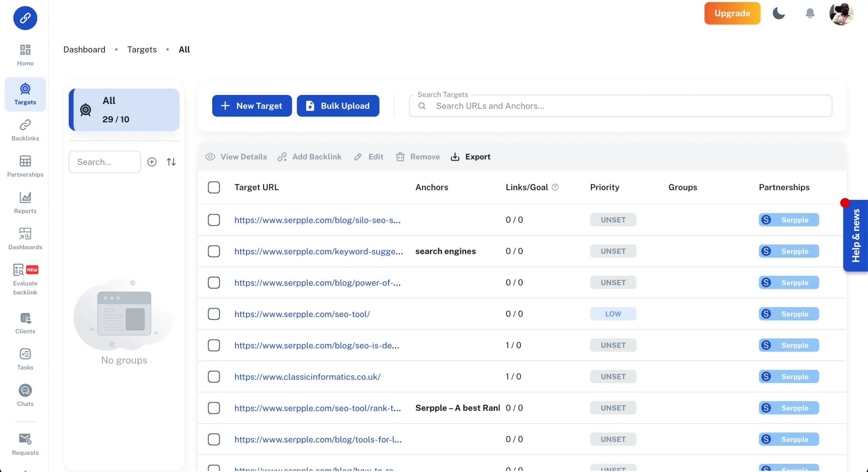Click the Target URL column header
Viewport: 868px width, 472px height.
pyautogui.click(x=256, y=187)
